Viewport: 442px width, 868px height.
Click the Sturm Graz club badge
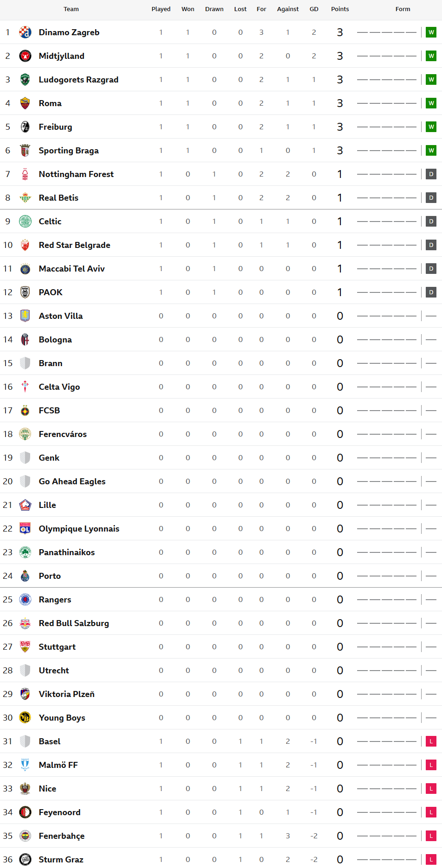25,860
